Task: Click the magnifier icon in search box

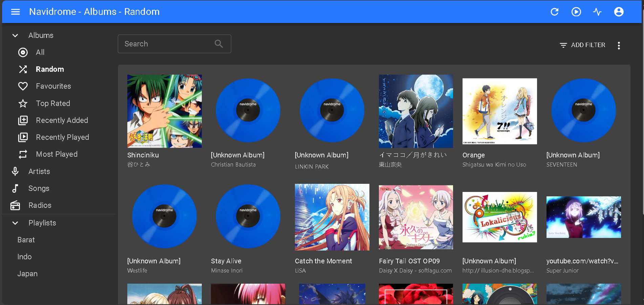Action: (219, 44)
